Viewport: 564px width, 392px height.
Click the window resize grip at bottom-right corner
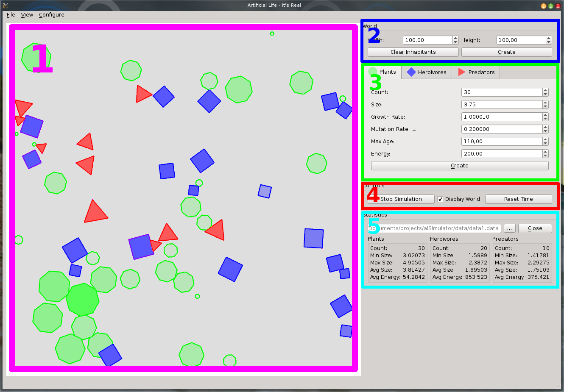point(558,386)
